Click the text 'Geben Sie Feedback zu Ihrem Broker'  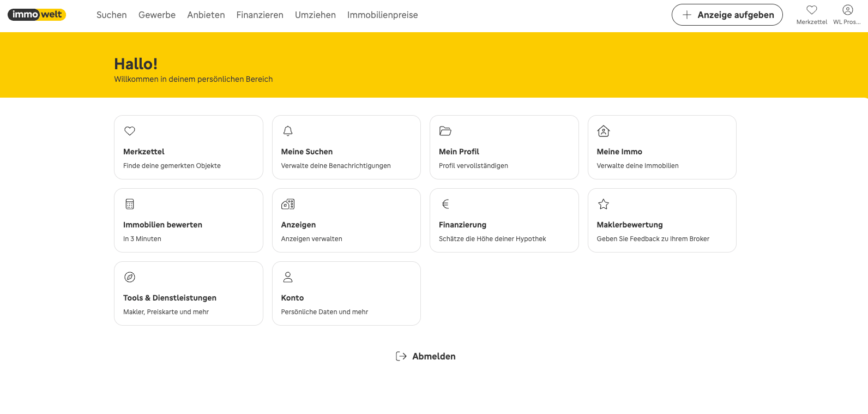[653, 239]
